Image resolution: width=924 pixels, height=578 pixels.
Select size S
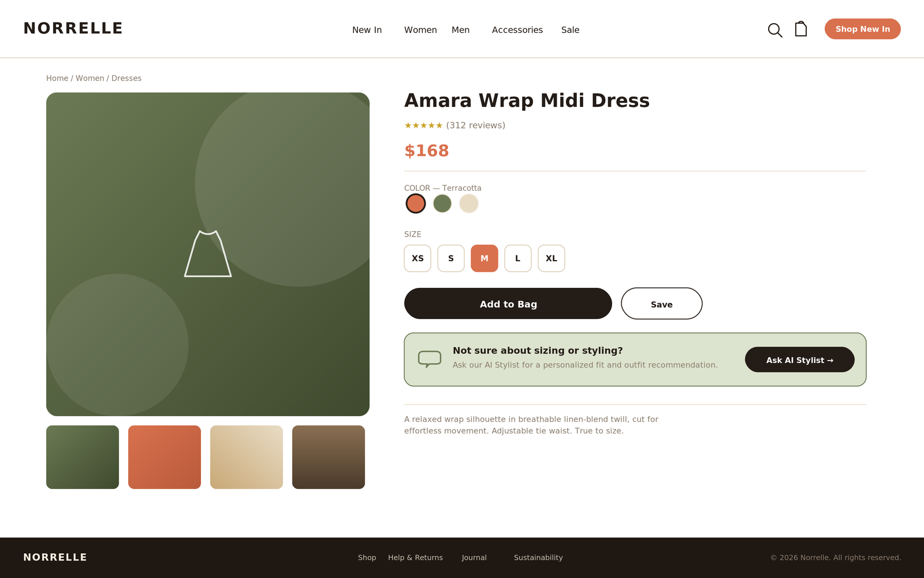(x=451, y=258)
